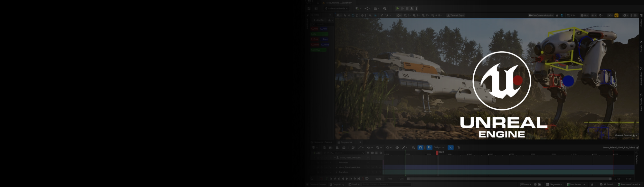Open the 30 fps frame rate dropdown
The image size is (644, 187).
coord(439,147)
